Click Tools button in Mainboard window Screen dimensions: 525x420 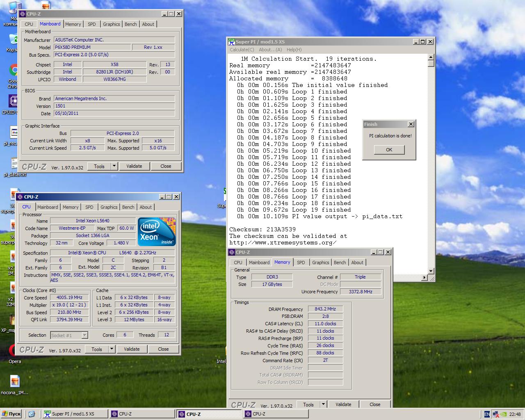99,166
